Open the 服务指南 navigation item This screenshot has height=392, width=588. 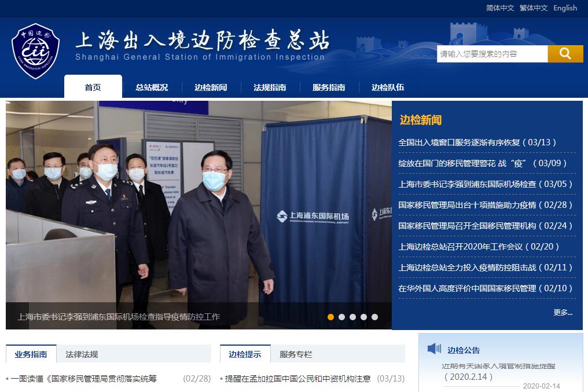(x=329, y=87)
